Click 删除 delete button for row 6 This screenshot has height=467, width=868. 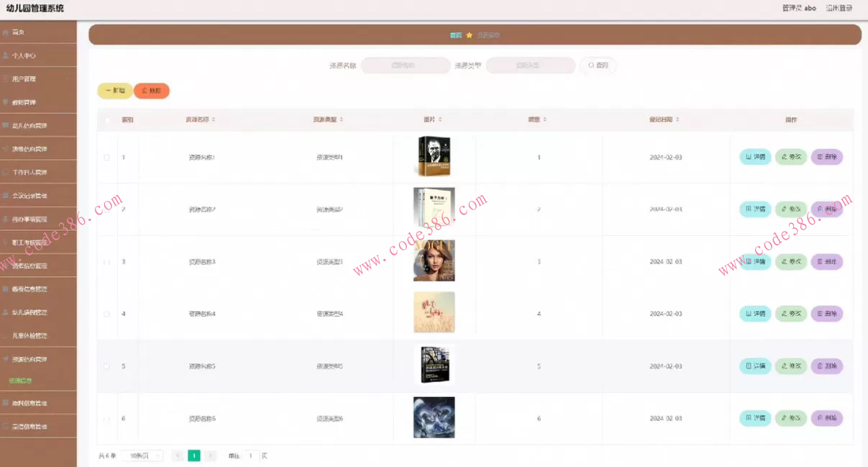(827, 418)
